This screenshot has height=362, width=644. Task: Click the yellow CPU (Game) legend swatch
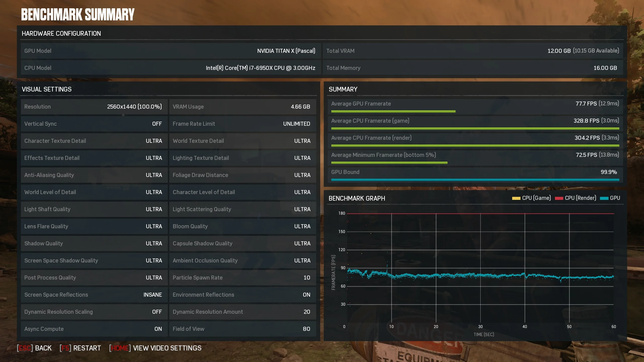click(516, 198)
